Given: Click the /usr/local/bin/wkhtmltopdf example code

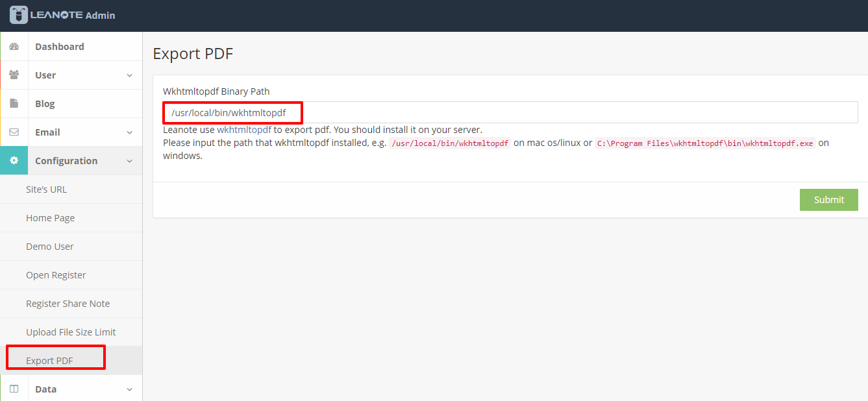Looking at the screenshot, I should 451,143.
